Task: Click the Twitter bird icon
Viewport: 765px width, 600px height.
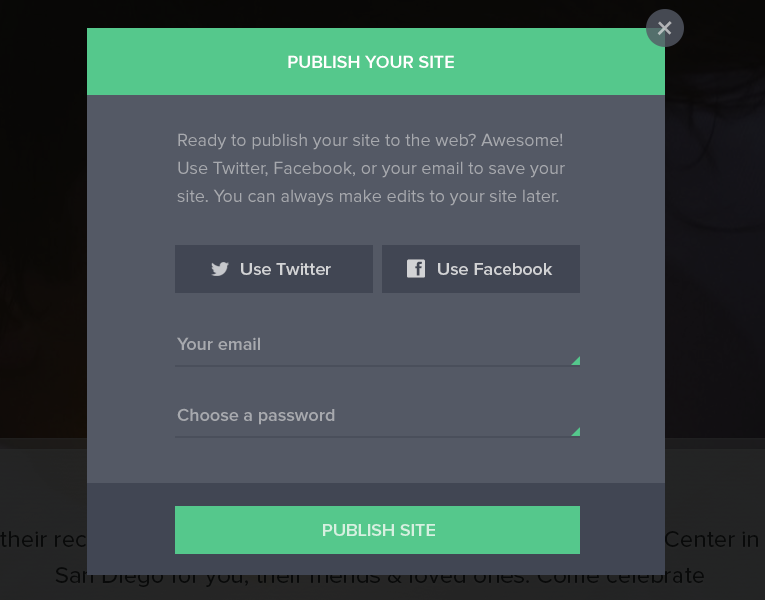Action: [x=220, y=269]
